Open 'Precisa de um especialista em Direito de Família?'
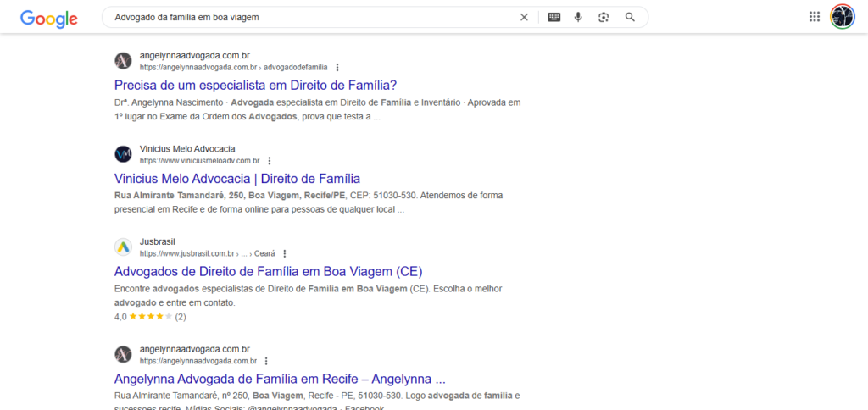The width and height of the screenshot is (868, 410). point(255,85)
